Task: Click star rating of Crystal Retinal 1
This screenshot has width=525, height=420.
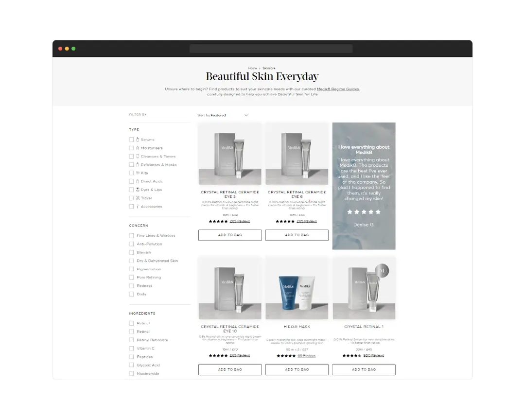Action: pos(351,356)
